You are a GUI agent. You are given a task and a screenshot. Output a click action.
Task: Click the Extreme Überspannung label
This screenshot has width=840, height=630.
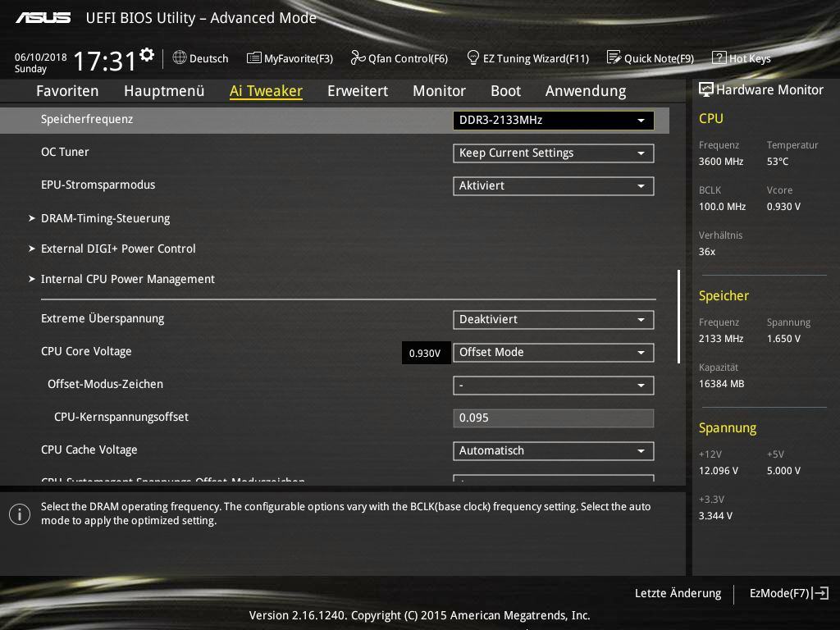tap(103, 319)
